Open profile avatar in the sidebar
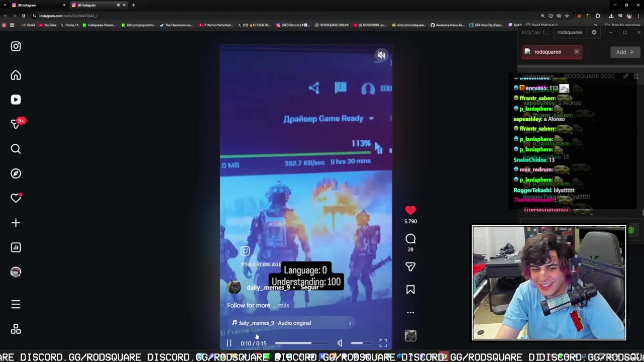 (x=16, y=272)
